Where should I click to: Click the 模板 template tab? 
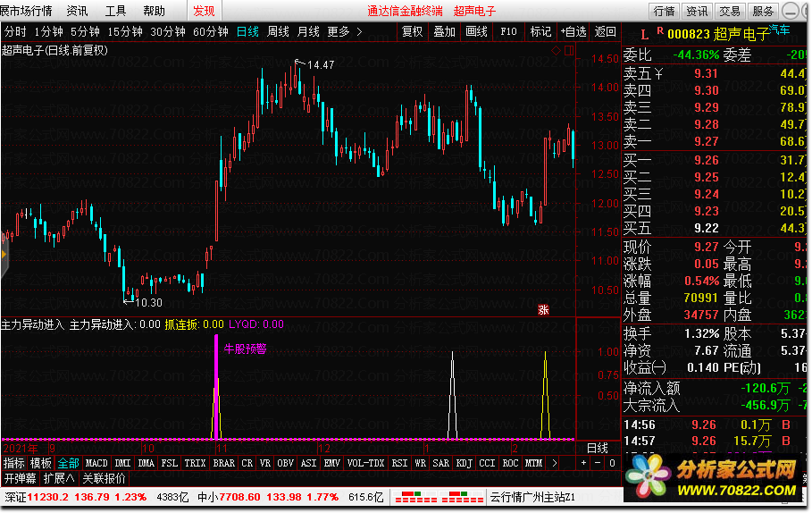coord(40,463)
